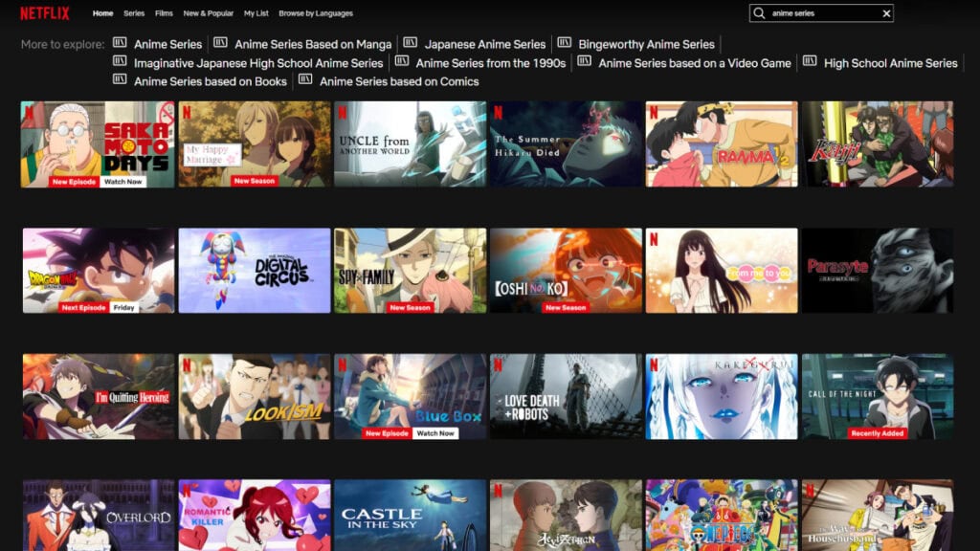Open the Home menu item
The height and width of the screenshot is (551, 980).
pos(103,13)
